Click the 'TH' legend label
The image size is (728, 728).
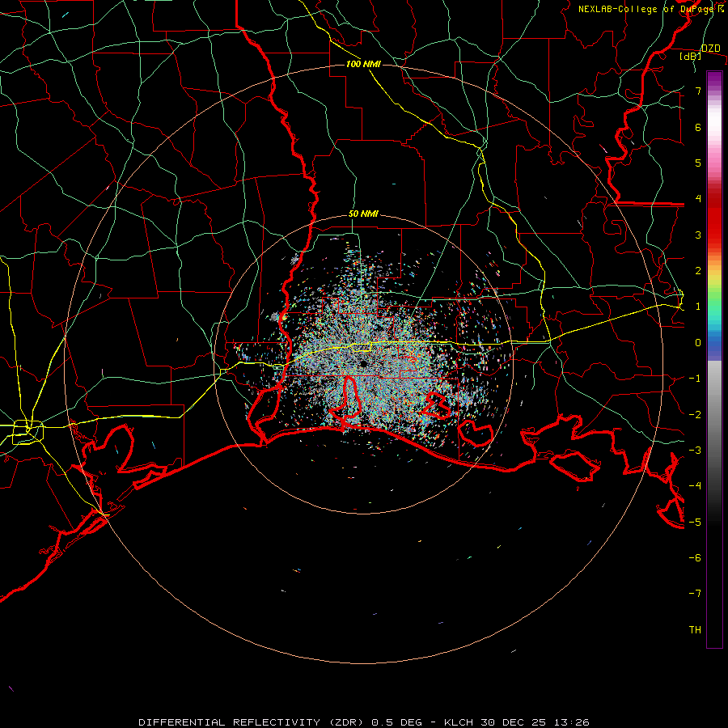(x=695, y=630)
